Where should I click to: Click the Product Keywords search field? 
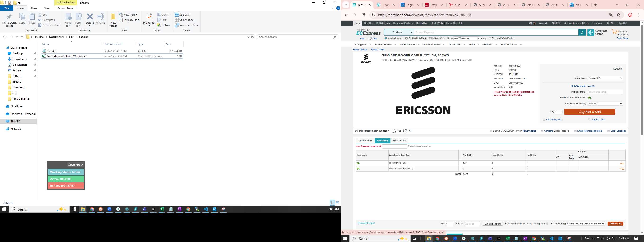pyautogui.click(x=496, y=32)
